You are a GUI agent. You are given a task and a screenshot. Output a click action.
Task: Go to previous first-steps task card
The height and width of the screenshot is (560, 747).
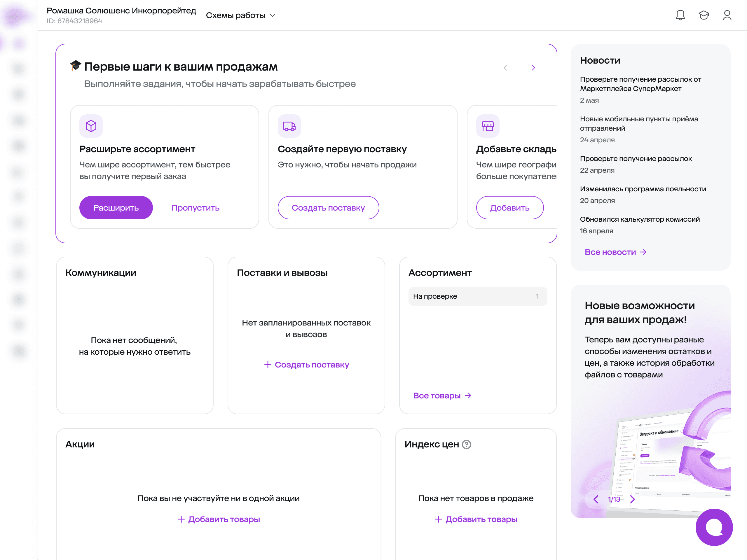505,68
